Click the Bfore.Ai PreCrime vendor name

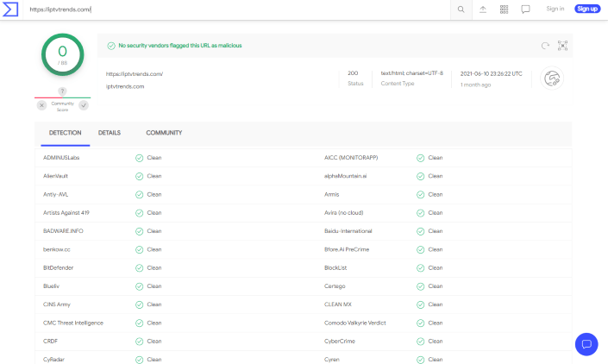point(347,249)
